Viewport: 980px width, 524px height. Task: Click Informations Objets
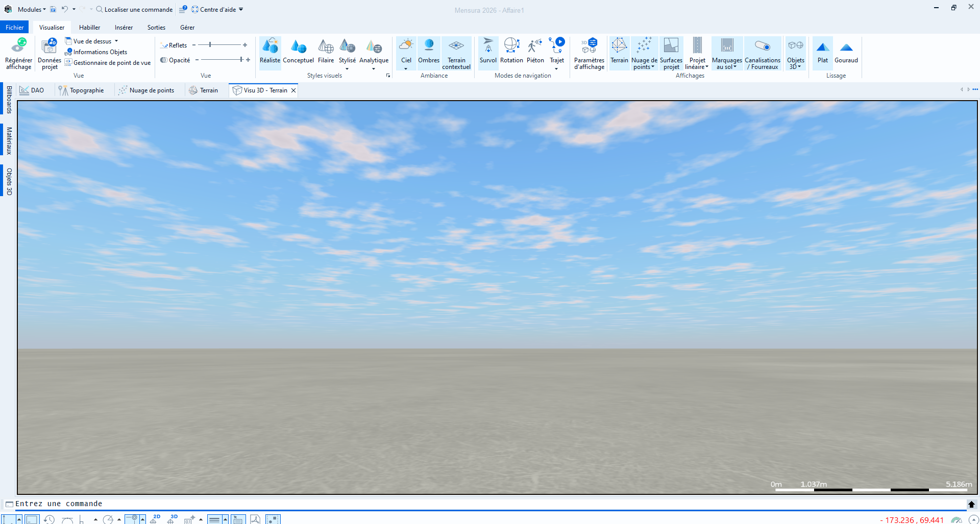pyautogui.click(x=96, y=52)
